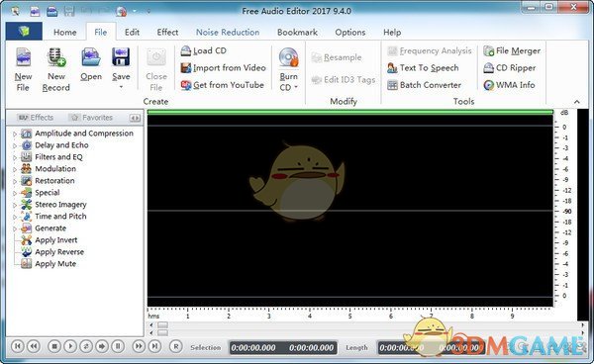Launch the CD Ripper tool

510,68
